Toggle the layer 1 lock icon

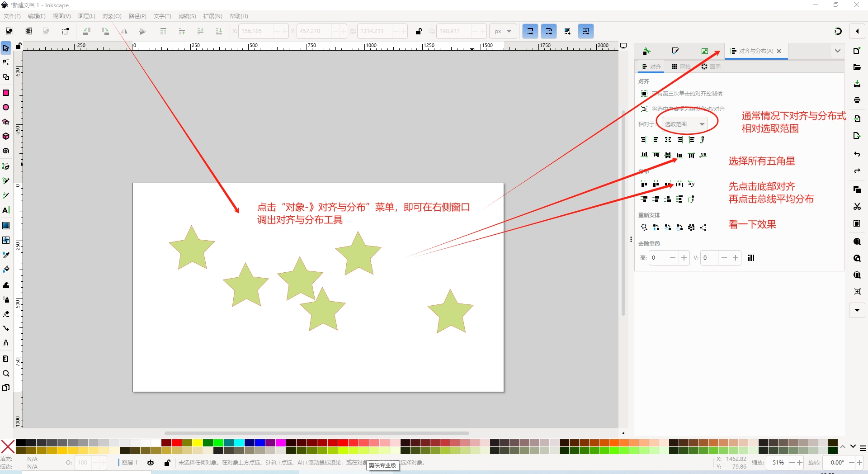click(167, 463)
